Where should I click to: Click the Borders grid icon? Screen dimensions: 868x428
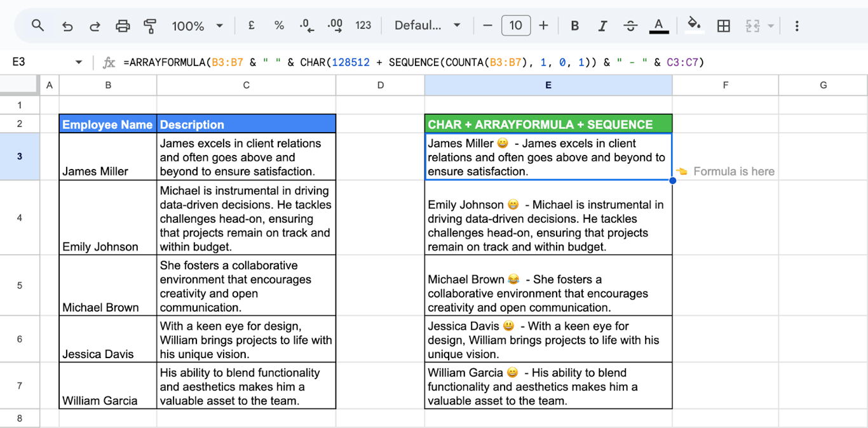click(723, 25)
